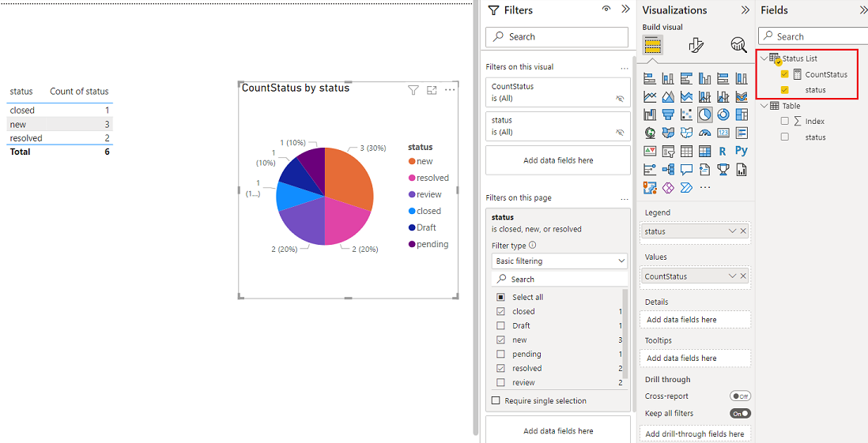Select the Power Automate visual icon
Screen dimensions: 868x443
click(686, 187)
